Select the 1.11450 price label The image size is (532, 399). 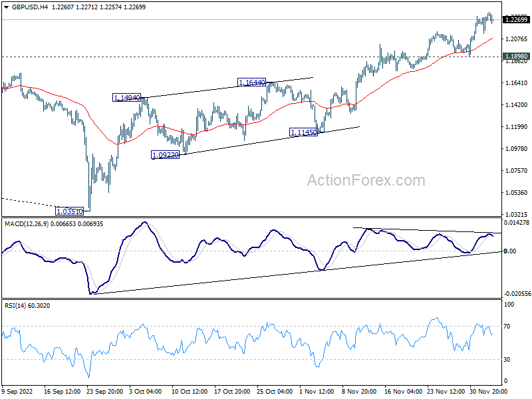(x=304, y=132)
